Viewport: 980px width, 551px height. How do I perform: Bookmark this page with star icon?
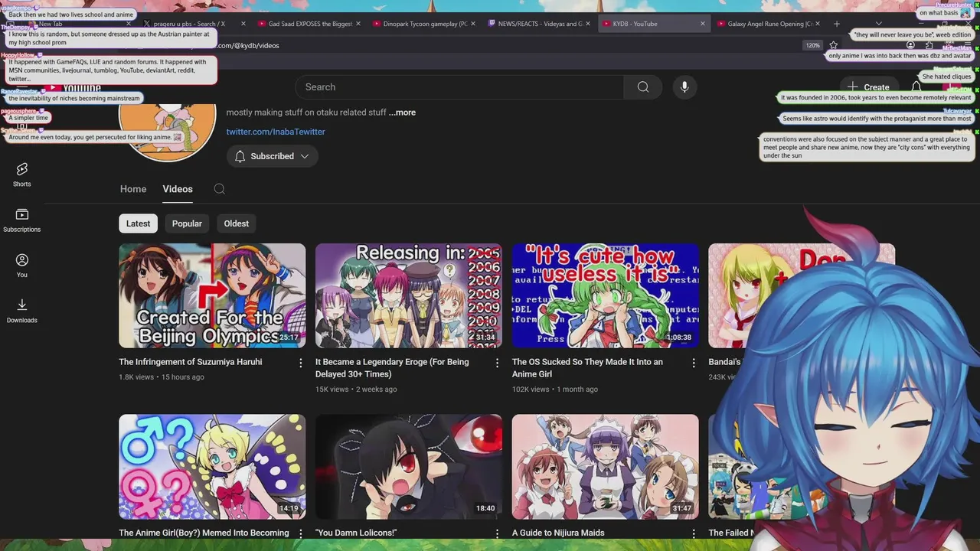[x=833, y=45]
